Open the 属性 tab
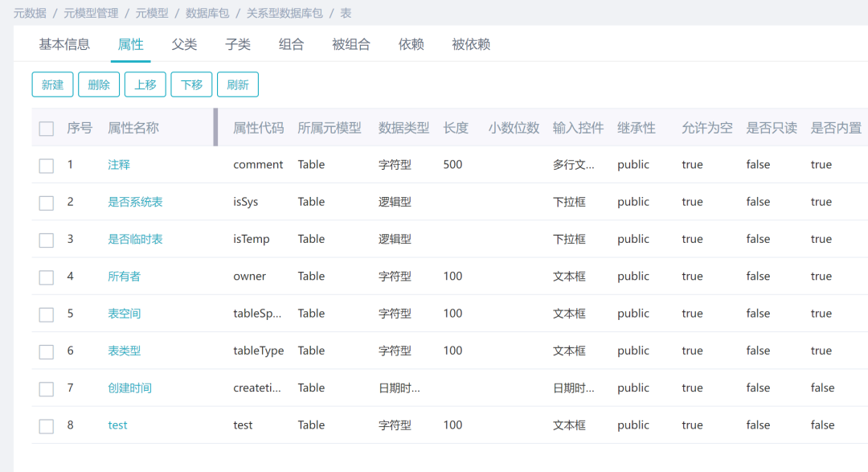 131,44
